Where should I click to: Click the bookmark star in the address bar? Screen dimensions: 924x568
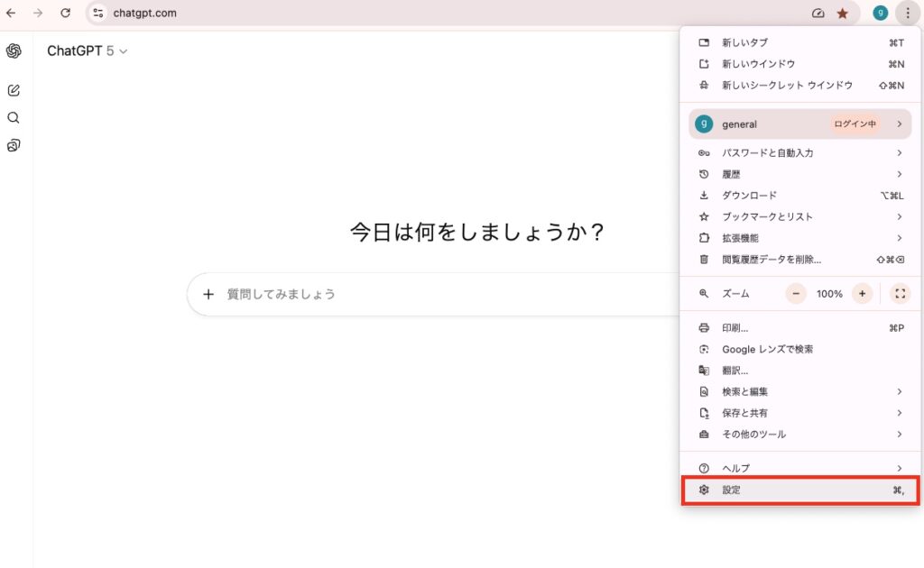point(843,14)
